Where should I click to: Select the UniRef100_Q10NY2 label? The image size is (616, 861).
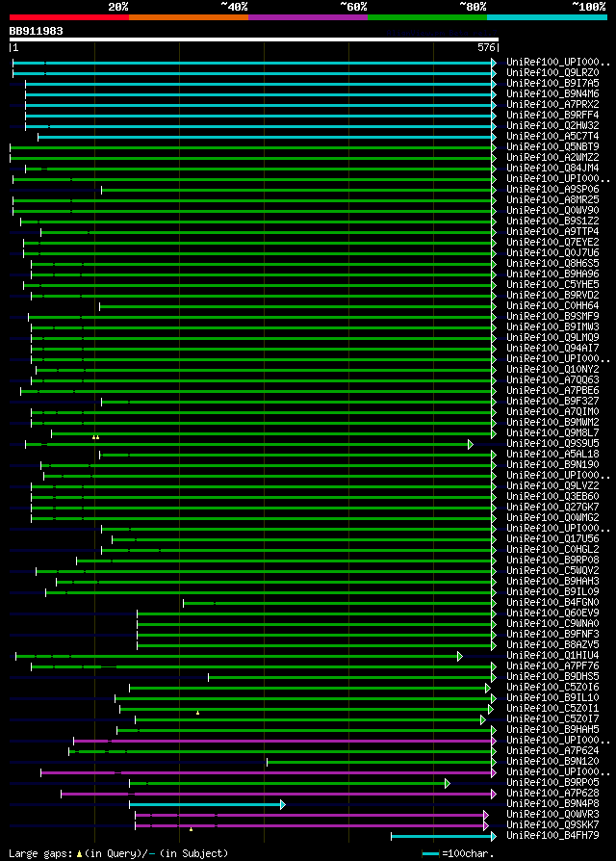(552, 370)
